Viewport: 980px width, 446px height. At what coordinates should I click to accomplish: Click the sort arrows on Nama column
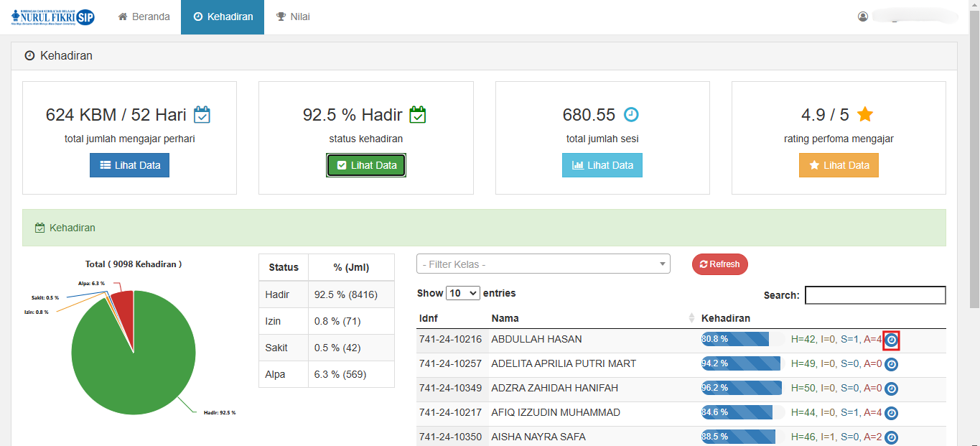click(691, 318)
